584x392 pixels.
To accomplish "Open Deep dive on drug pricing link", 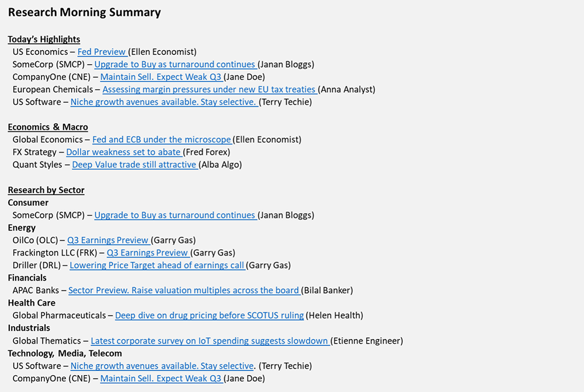I will click(x=209, y=316).
